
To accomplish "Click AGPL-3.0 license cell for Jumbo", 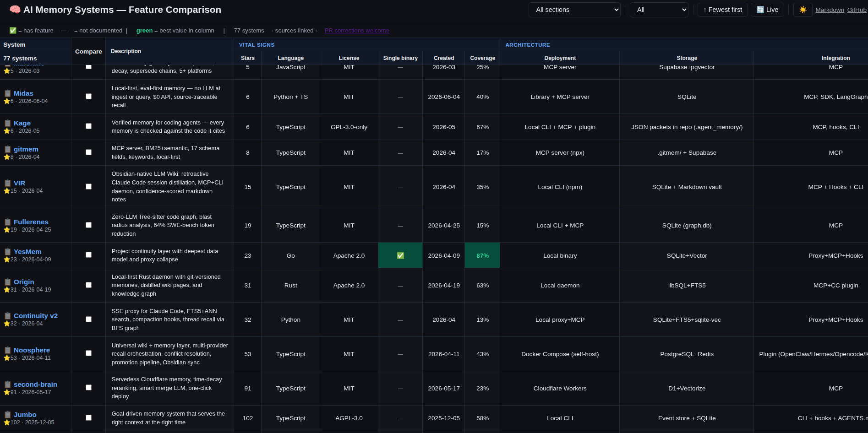I will (349, 418).
